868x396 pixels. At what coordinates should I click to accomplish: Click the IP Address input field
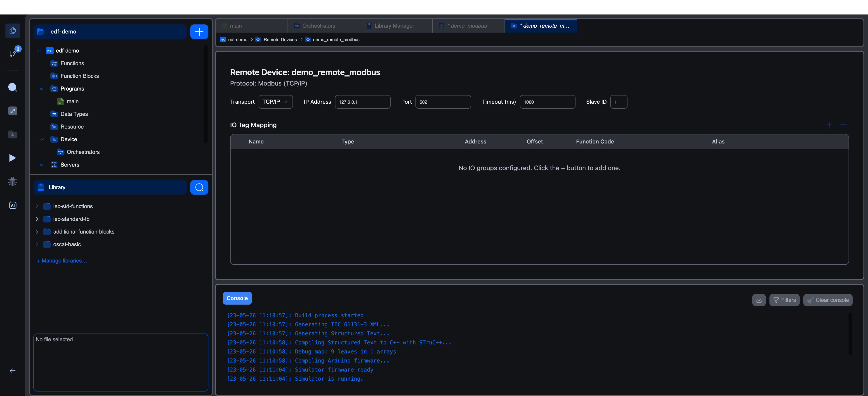click(363, 102)
